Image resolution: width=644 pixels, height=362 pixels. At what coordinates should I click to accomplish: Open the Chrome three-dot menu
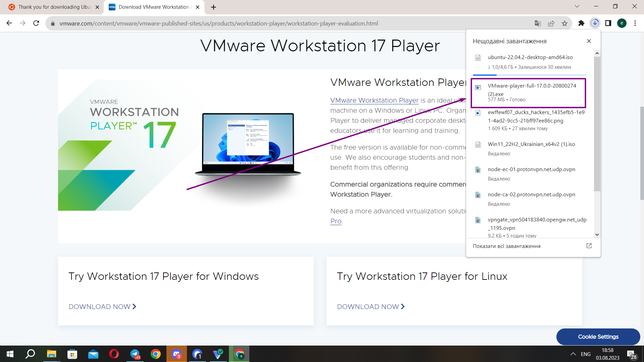click(635, 23)
